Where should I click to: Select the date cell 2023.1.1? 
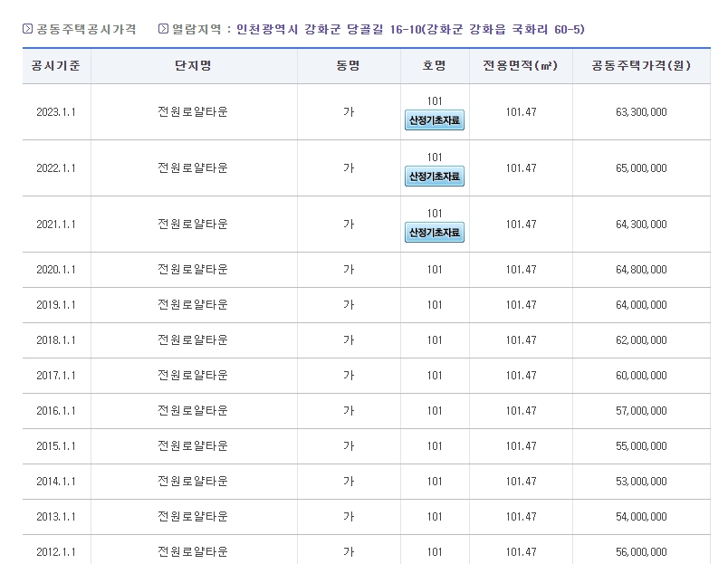[56, 112]
